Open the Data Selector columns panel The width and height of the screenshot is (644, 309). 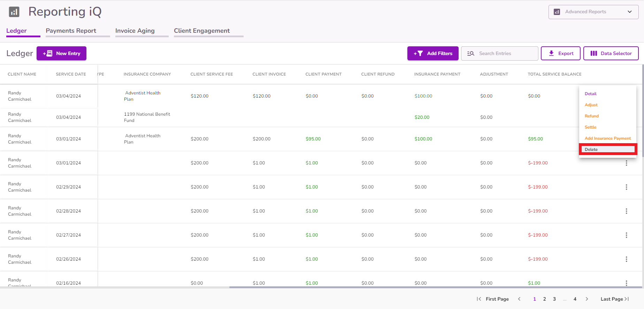tap(611, 53)
